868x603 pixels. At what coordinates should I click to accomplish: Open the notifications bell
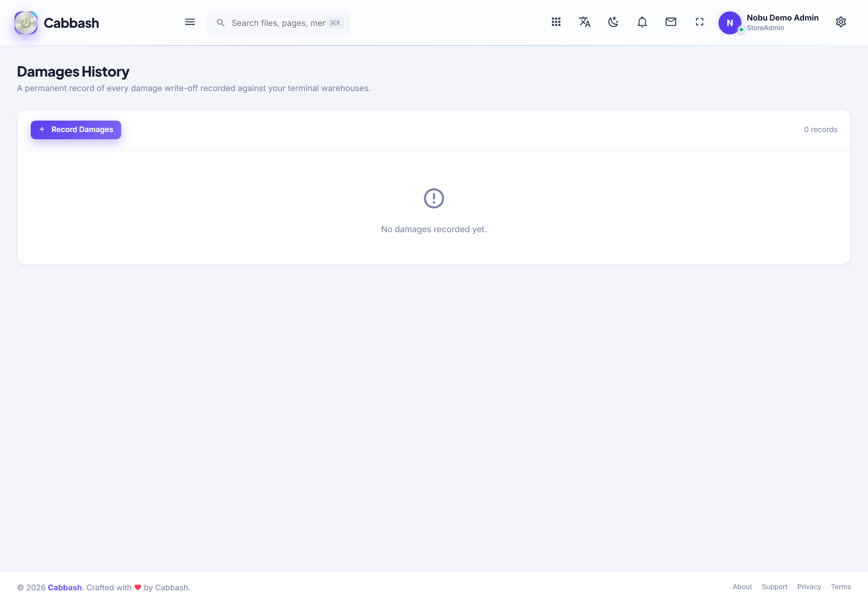pos(642,22)
